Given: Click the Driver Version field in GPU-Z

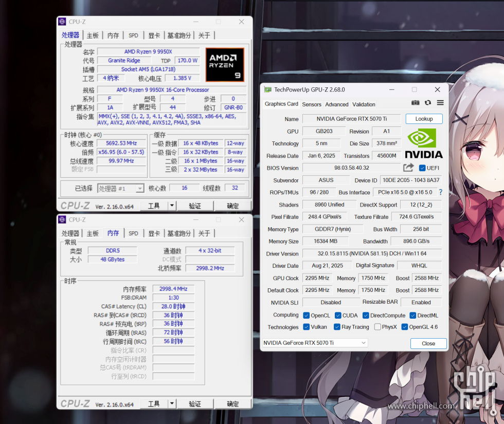Looking at the screenshot, I should click(x=372, y=253).
